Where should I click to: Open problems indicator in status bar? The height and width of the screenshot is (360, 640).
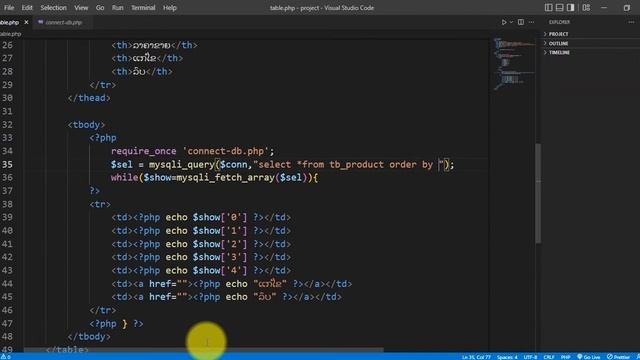pos(6,357)
